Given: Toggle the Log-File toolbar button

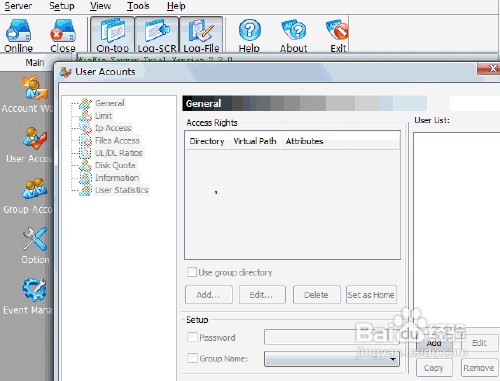Looking at the screenshot, I should [201, 35].
